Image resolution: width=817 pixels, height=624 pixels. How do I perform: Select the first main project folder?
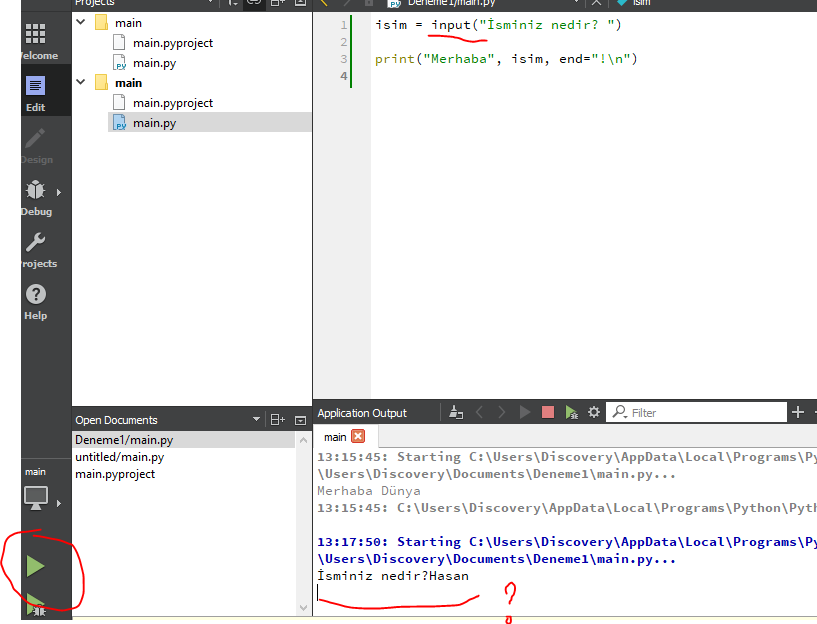click(128, 23)
